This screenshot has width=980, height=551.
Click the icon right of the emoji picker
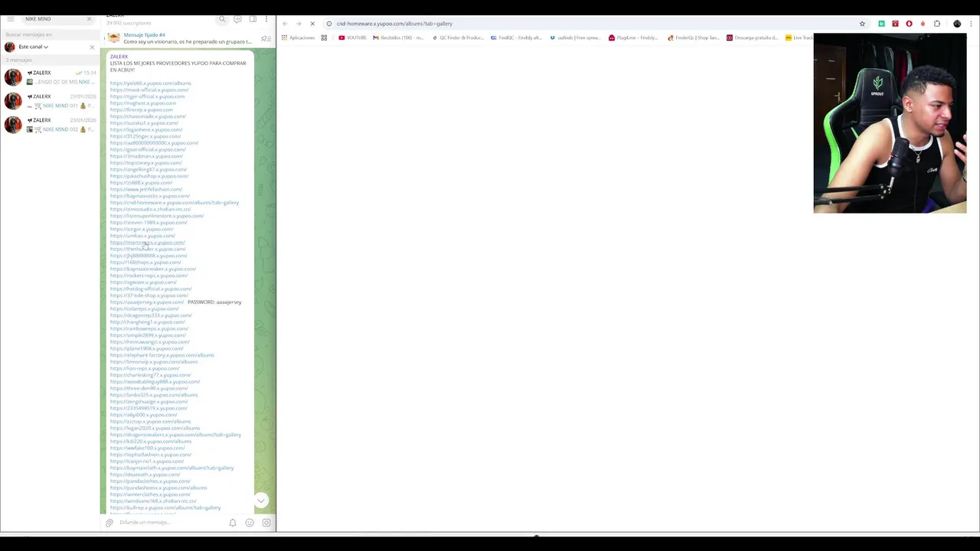266,523
